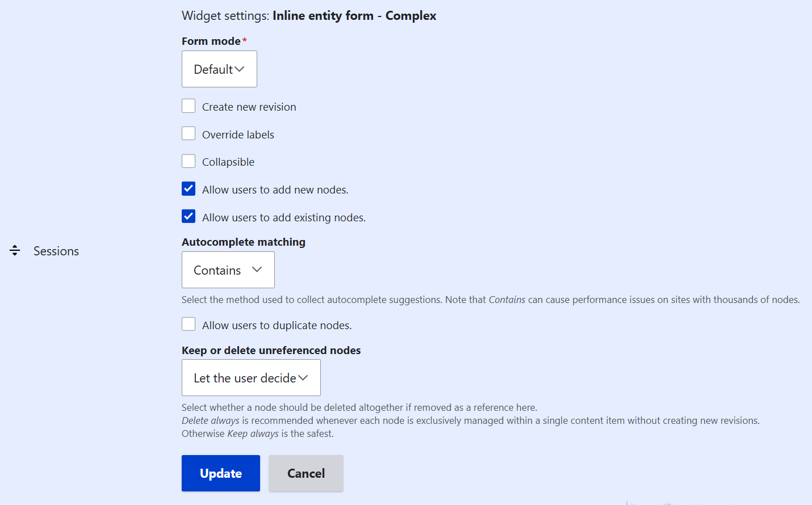The height and width of the screenshot is (505, 812).
Task: Open the Autocomplete matching dropdown
Action: tap(228, 270)
